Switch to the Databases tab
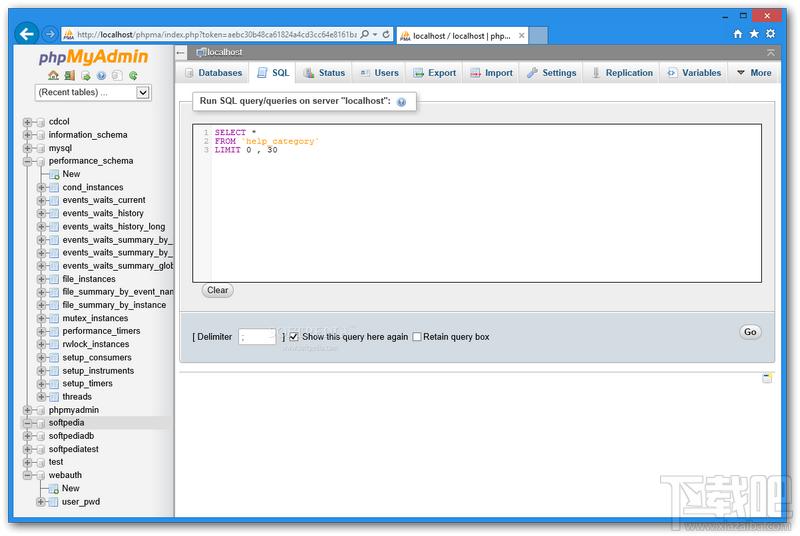800x536 pixels. [x=212, y=73]
